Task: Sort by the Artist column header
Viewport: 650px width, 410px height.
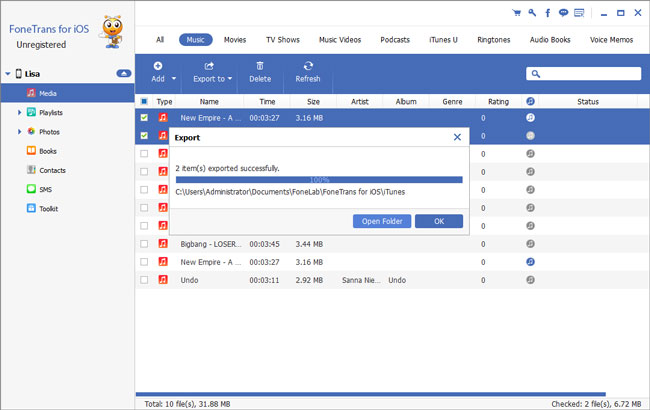Action: [x=360, y=102]
